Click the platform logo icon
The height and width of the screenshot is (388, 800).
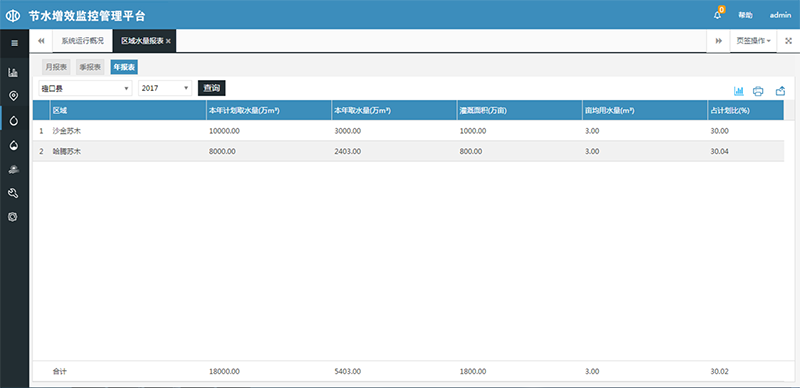13,16
